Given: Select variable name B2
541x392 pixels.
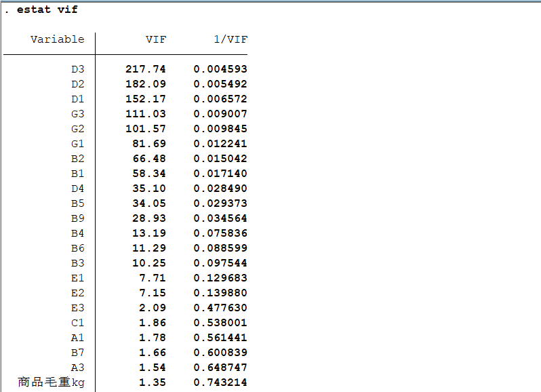Looking at the screenshot, I should pos(78,159).
